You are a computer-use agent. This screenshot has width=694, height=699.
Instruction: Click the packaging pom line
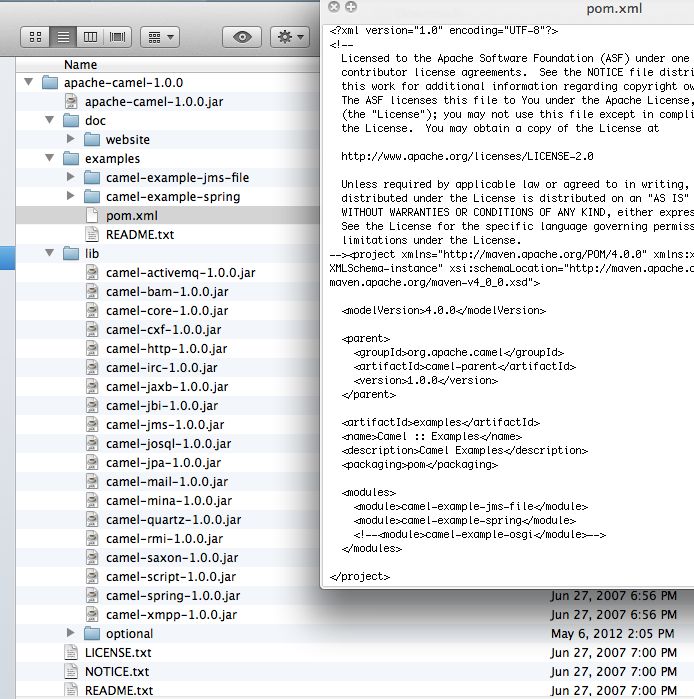419,465
